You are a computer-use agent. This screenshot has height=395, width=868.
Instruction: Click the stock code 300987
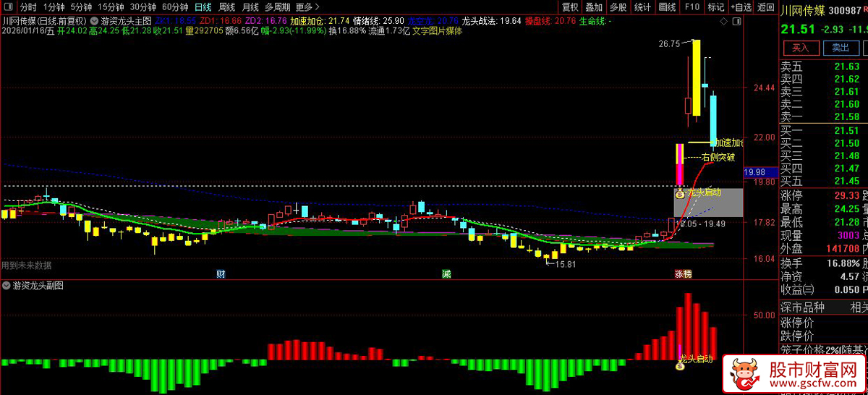coord(844,11)
